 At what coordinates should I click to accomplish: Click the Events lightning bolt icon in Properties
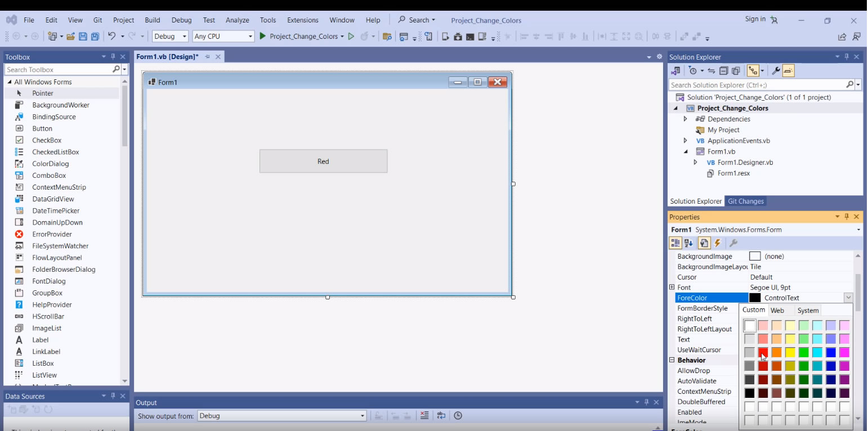tap(718, 243)
